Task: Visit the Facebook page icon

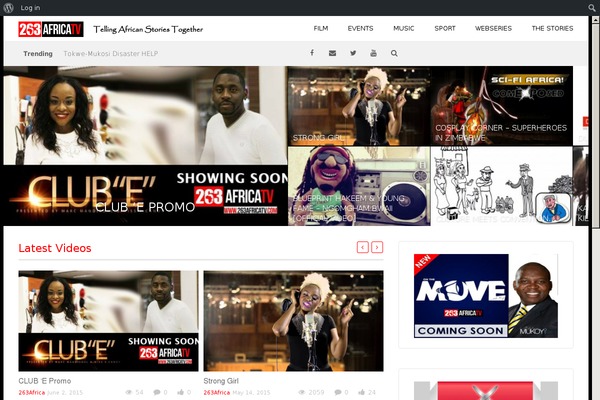Action: (312, 53)
